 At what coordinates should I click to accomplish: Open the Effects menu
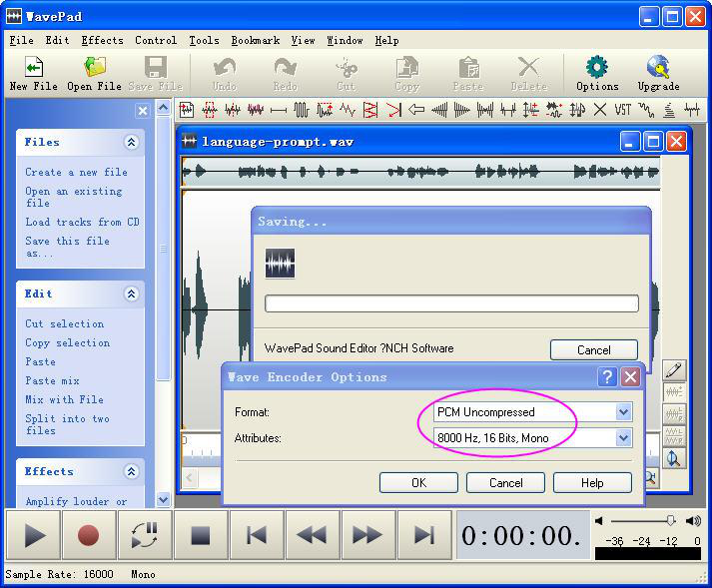[102, 40]
